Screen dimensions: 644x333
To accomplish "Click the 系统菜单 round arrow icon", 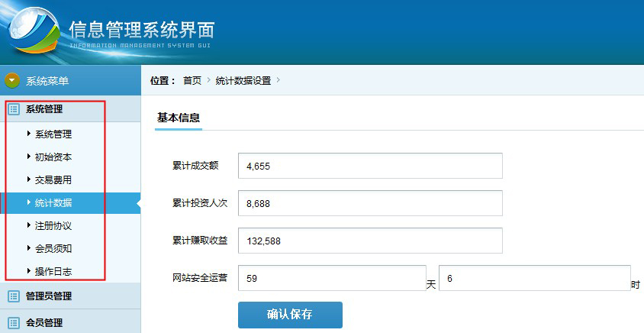I will (12, 80).
